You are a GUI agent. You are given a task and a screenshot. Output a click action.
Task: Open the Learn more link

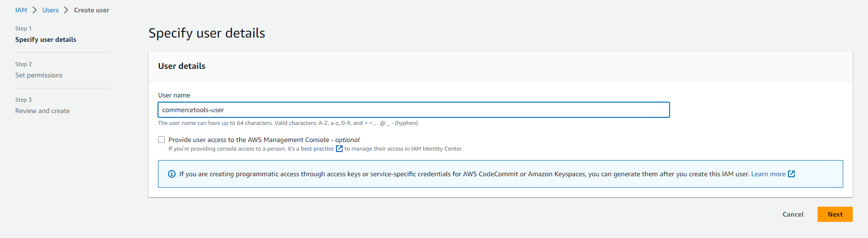[x=768, y=174]
